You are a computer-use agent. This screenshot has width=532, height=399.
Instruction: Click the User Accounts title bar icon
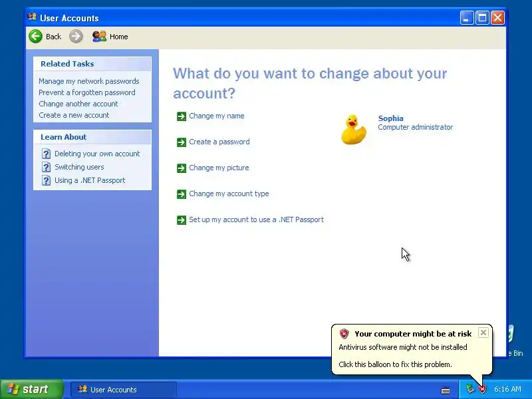(x=32, y=17)
